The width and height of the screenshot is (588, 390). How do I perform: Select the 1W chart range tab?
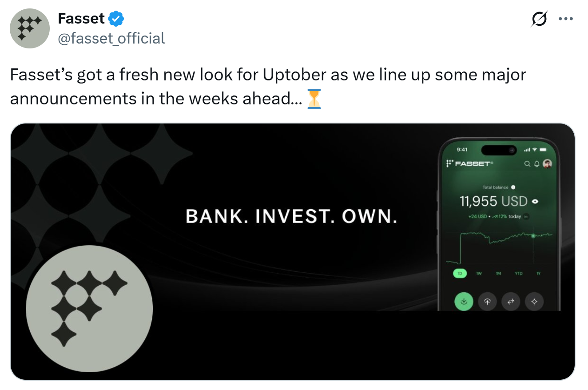click(479, 274)
